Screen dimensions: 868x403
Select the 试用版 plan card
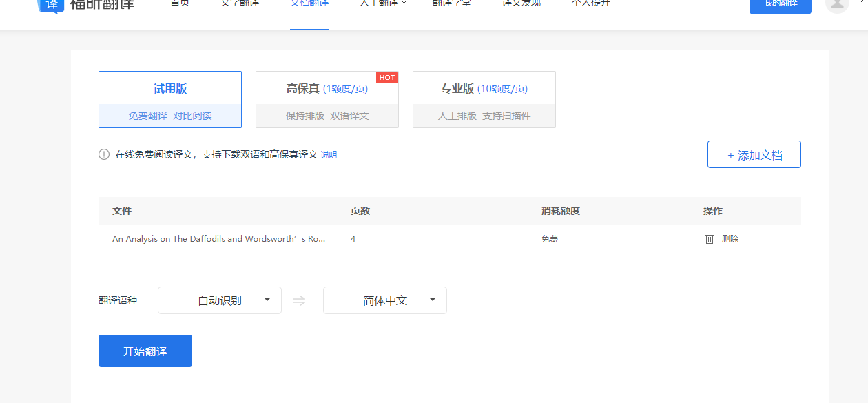(169, 99)
